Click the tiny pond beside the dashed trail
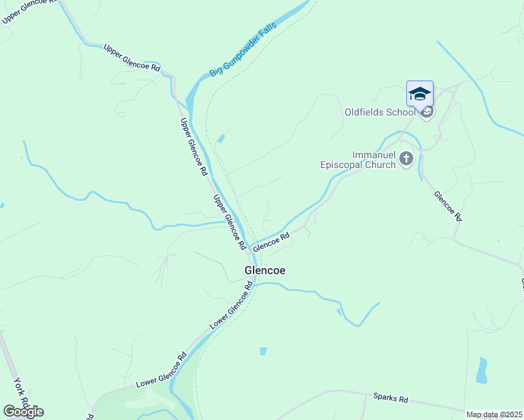The width and height of the screenshot is (524, 420). coord(221,139)
